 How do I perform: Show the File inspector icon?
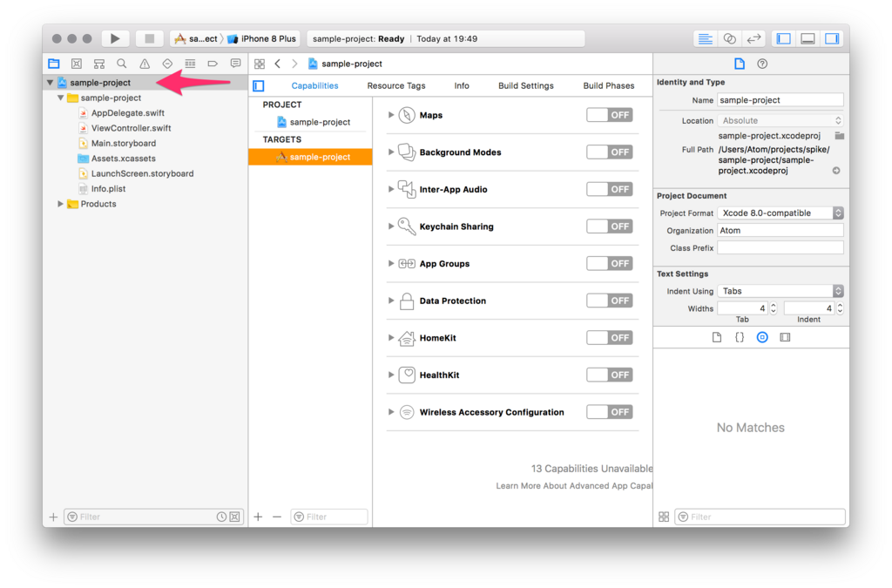tap(739, 64)
